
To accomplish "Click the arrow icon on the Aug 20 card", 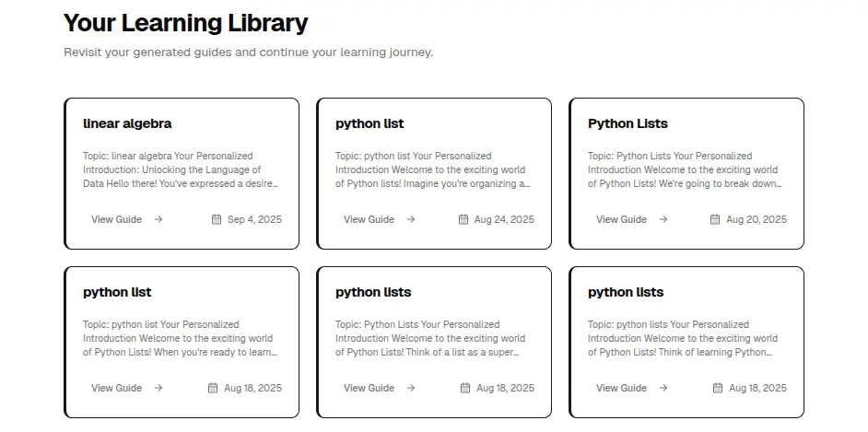I will 663,219.
